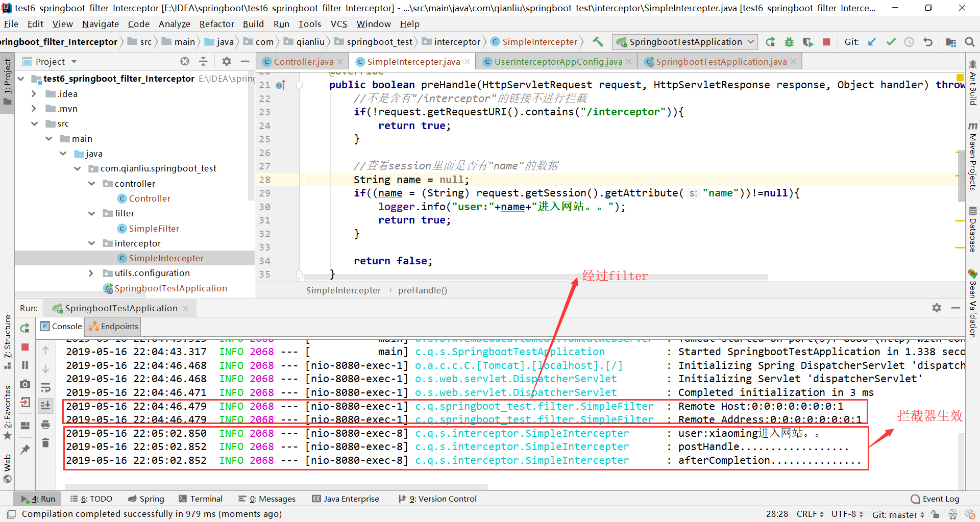
Task: Open the Terminal tool window
Action: pos(201,499)
